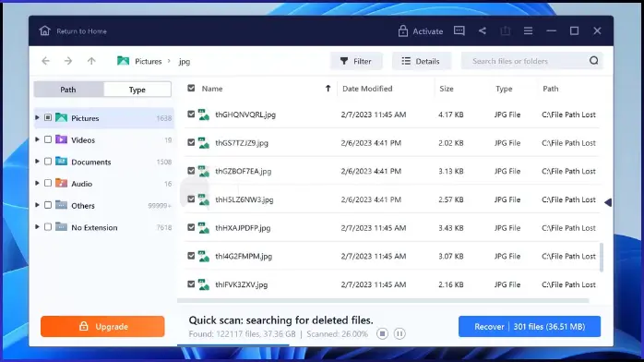Check the Documents category checkbox
The height and width of the screenshot is (362, 644).
click(x=48, y=161)
